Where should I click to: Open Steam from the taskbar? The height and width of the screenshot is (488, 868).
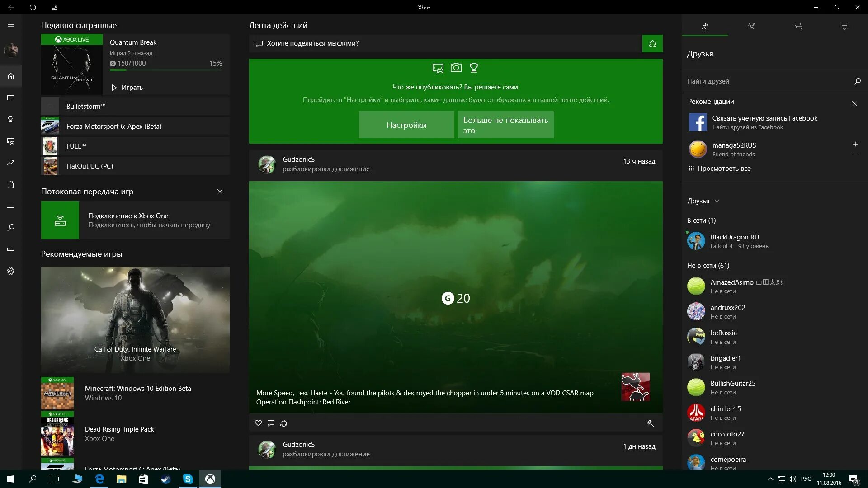pyautogui.click(x=165, y=479)
